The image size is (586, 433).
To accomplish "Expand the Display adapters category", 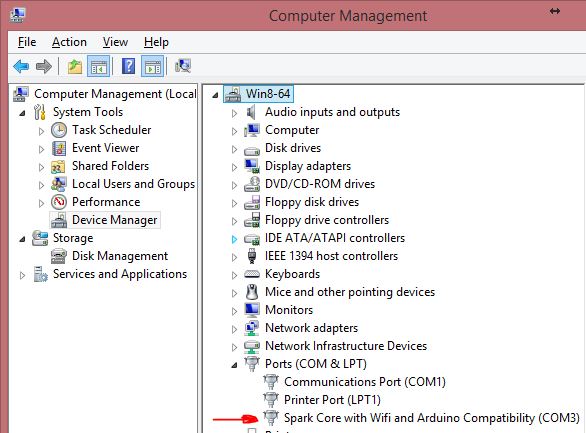I will (x=234, y=167).
